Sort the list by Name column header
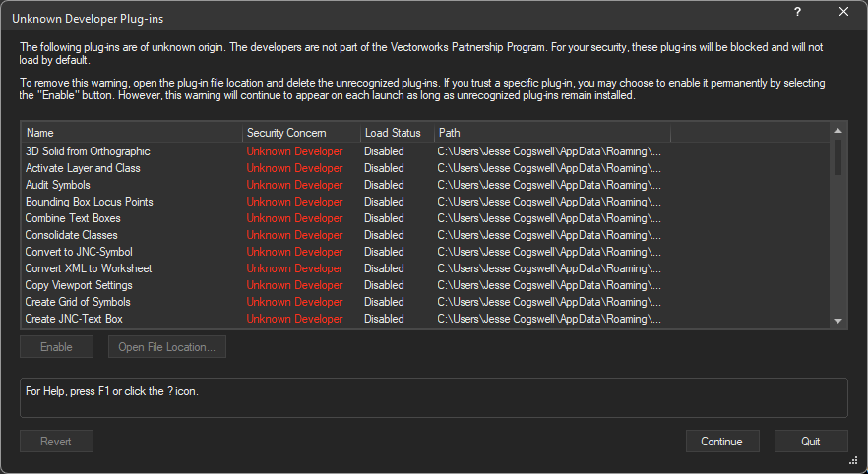This screenshot has width=868, height=474. pyautogui.click(x=131, y=133)
